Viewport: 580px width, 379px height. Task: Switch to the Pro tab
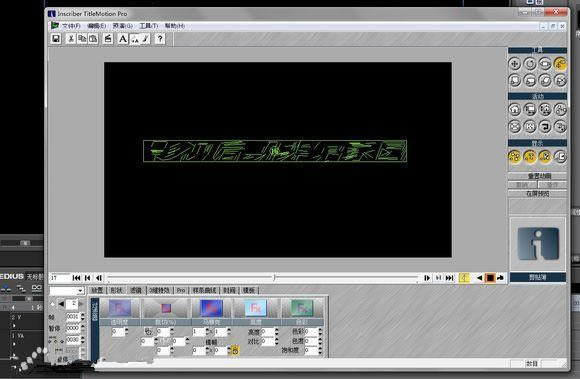pyautogui.click(x=181, y=290)
